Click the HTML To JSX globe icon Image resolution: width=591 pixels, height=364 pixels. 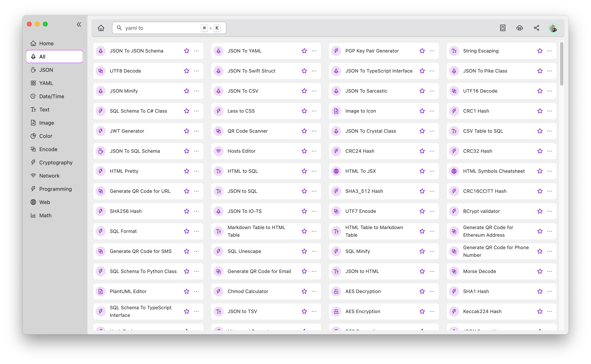[336, 171]
